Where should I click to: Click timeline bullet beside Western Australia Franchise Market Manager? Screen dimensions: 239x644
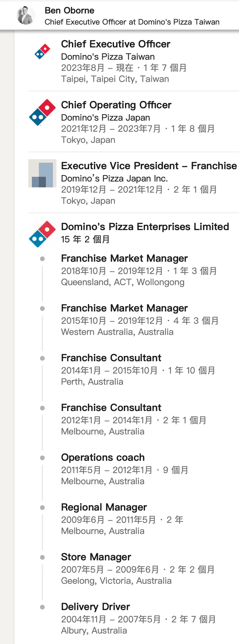point(42,308)
